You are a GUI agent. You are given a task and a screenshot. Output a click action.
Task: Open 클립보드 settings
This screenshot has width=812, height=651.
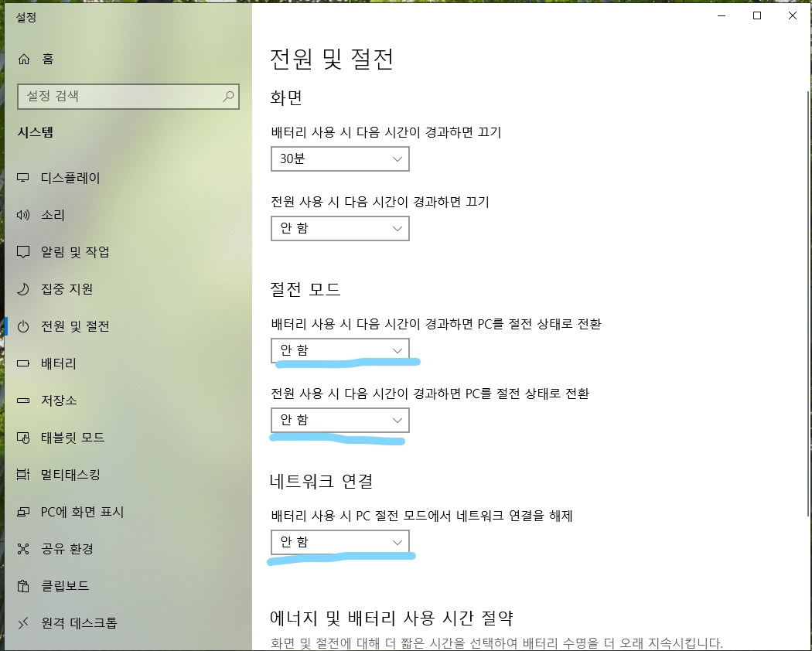[x=128, y=586]
